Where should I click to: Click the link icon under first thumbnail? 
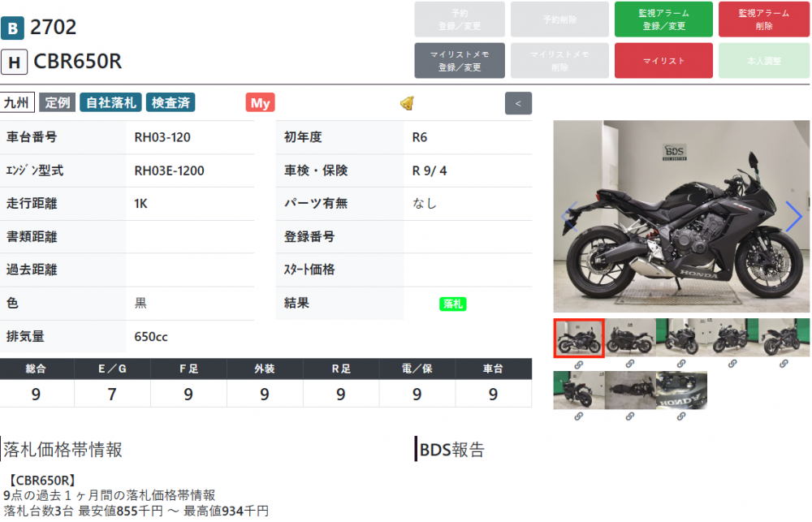[578, 364]
